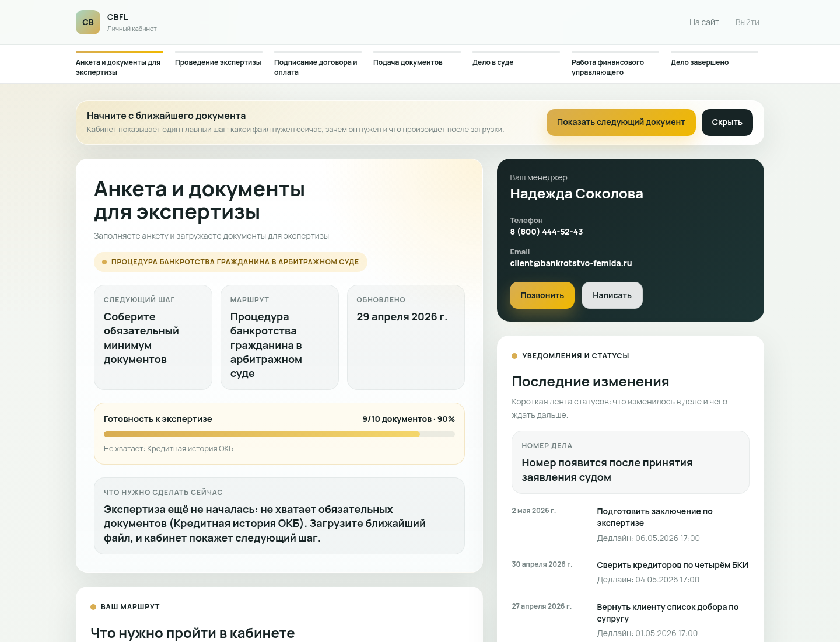Image resolution: width=840 pixels, height=642 pixels.
Task: Select the 'Дело в суде' step tab
Action: tap(516, 60)
